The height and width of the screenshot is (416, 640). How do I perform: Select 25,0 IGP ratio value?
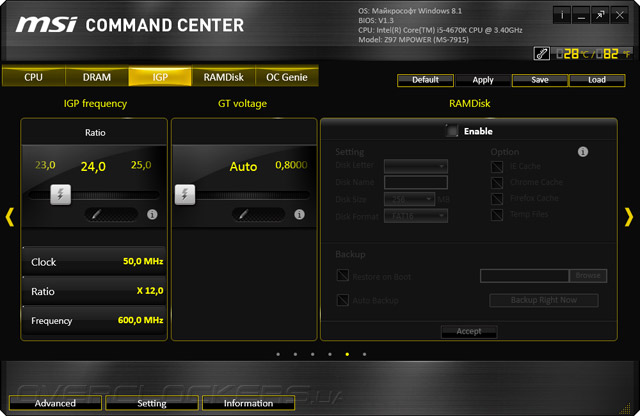(x=141, y=165)
